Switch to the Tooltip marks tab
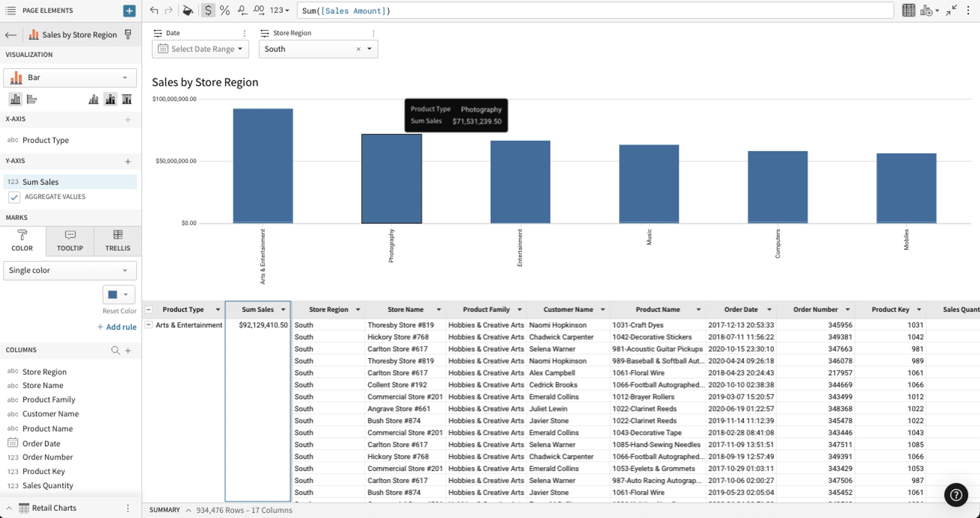This screenshot has height=518, width=980. (70, 241)
